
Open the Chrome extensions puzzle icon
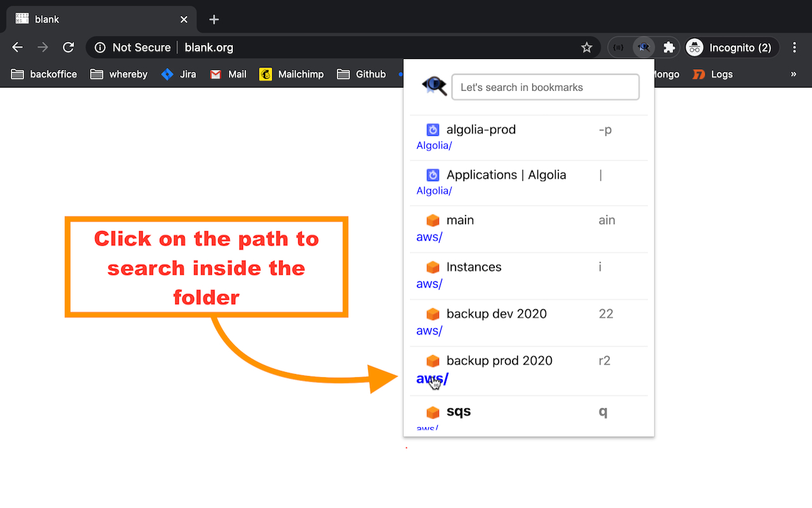pos(669,47)
